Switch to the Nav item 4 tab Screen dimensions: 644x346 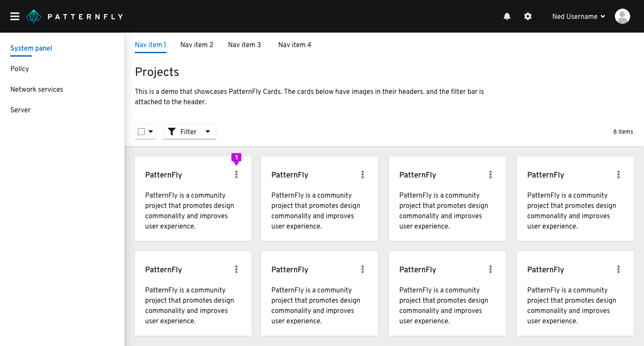295,45
